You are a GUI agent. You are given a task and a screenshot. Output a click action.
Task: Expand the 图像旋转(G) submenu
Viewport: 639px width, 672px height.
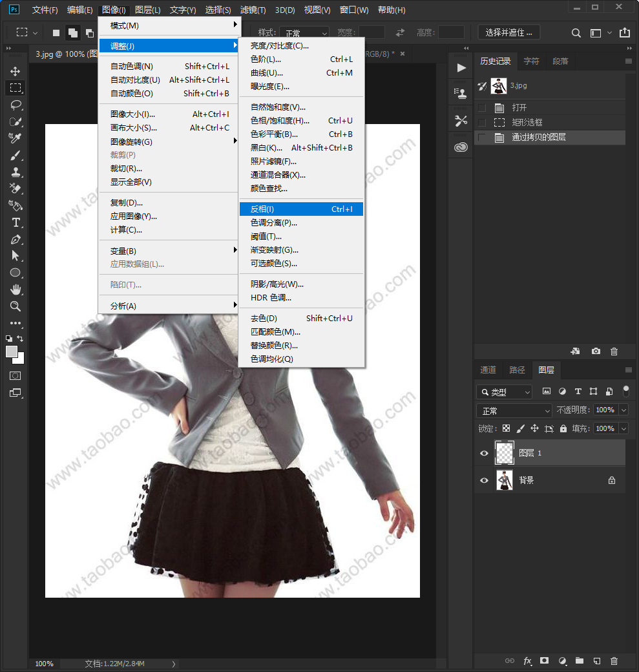tap(170, 142)
